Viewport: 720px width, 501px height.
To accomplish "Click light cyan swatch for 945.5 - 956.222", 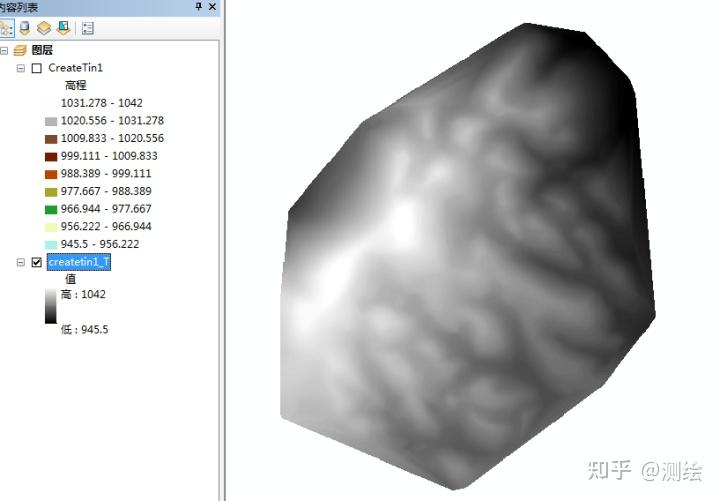I will pyautogui.click(x=51, y=245).
